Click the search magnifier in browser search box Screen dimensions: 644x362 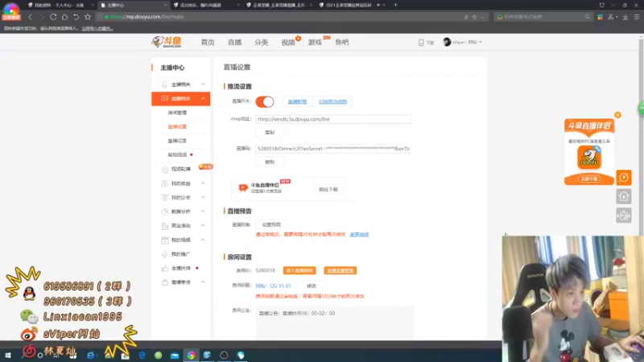pos(588,17)
